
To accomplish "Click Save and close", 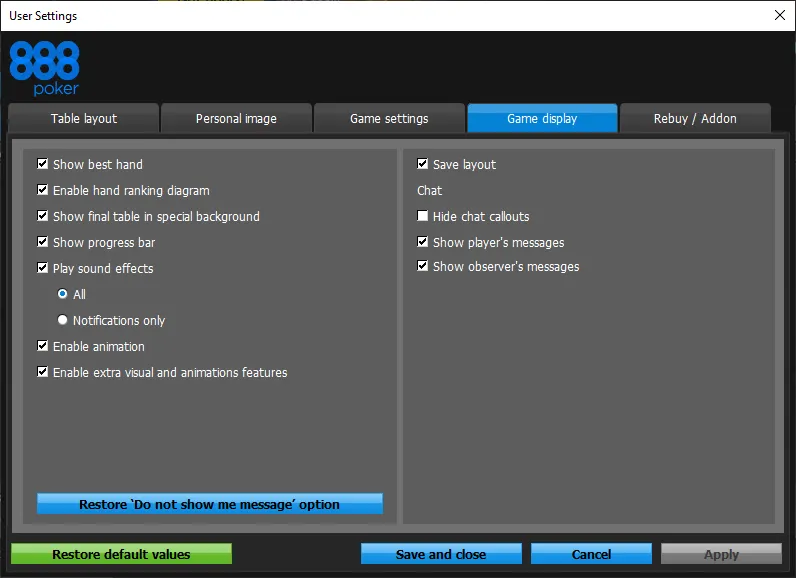I will point(441,554).
